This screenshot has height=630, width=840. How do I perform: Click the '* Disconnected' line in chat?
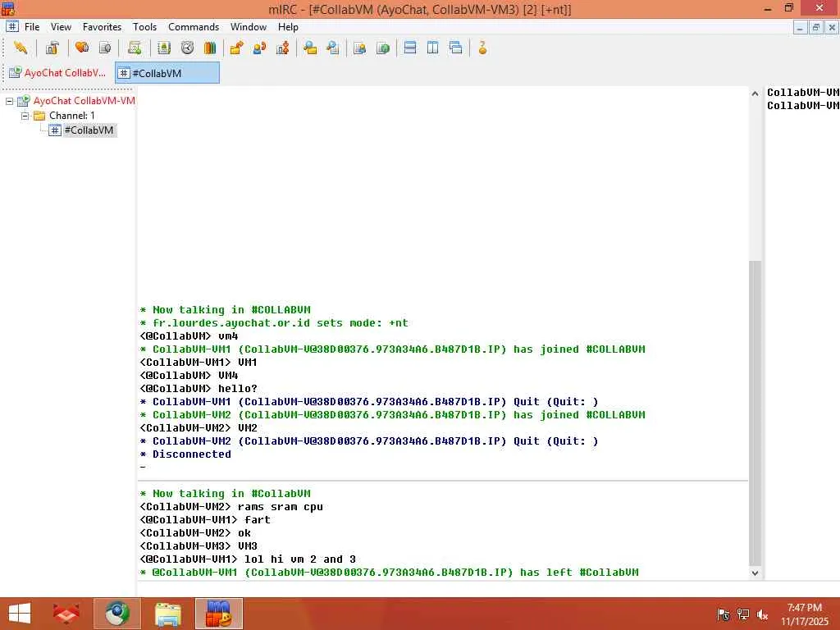185,454
